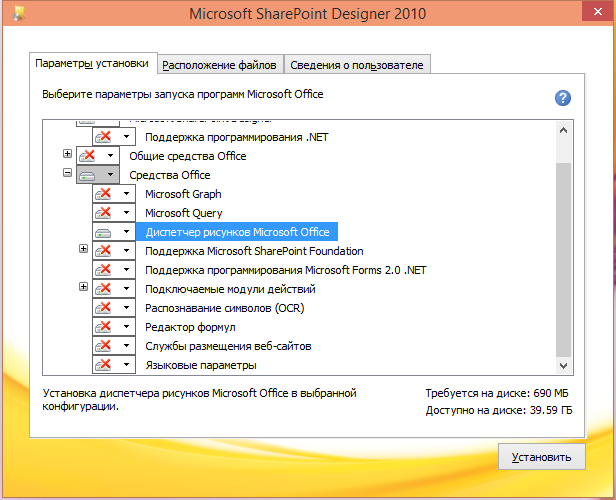Open the dropdown arrow for Поддержка программирования .NET

pyautogui.click(x=126, y=137)
